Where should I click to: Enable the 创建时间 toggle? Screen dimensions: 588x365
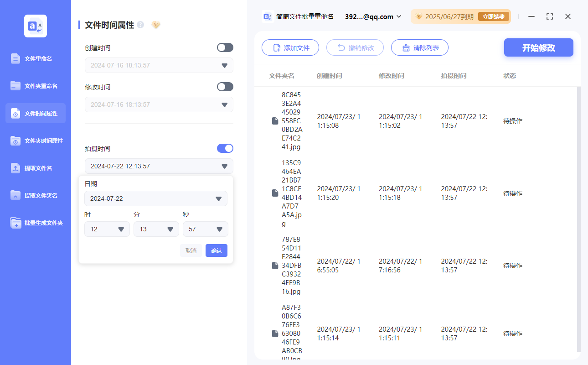point(225,47)
